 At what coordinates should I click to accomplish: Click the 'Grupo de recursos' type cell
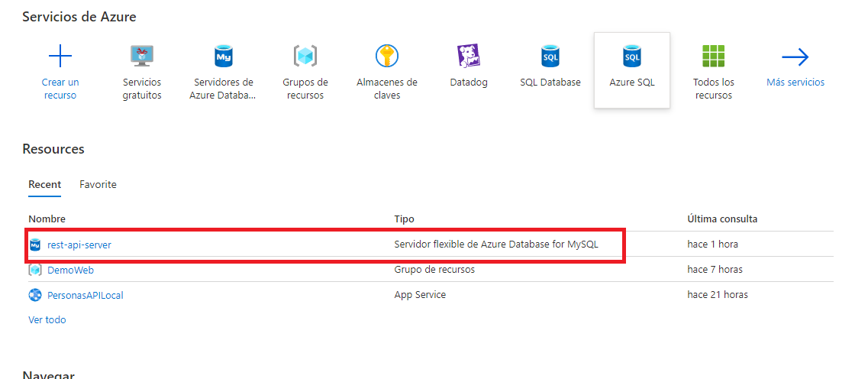tap(434, 269)
